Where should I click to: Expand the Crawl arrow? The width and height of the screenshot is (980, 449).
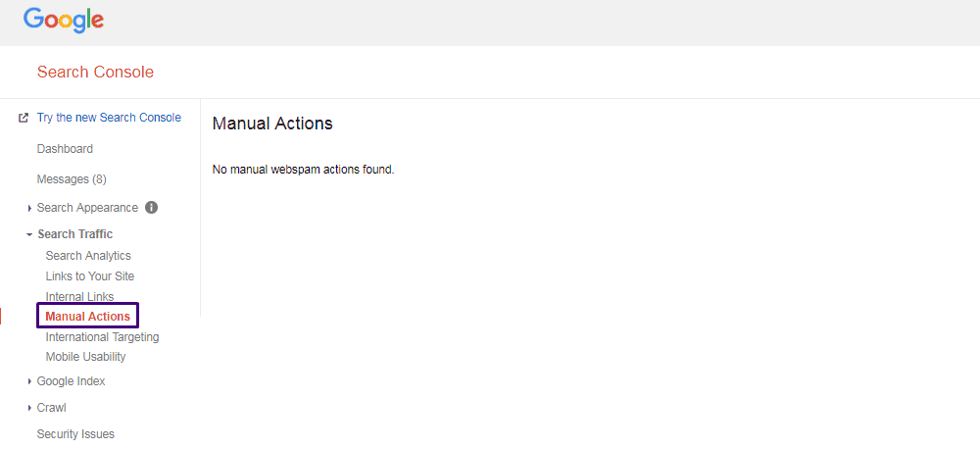(x=29, y=409)
